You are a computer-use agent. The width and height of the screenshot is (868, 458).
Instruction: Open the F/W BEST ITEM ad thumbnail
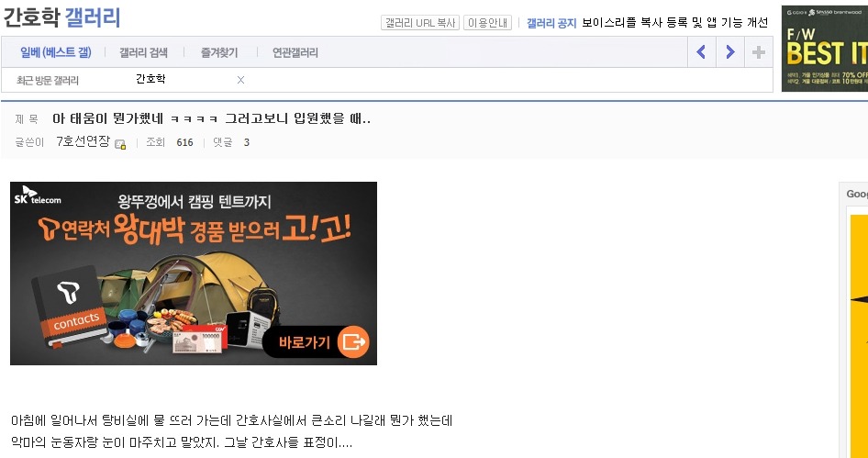(x=825, y=49)
